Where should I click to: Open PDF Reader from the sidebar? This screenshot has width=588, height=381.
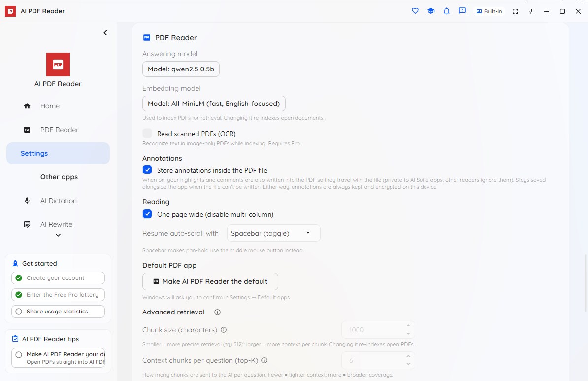point(58,130)
